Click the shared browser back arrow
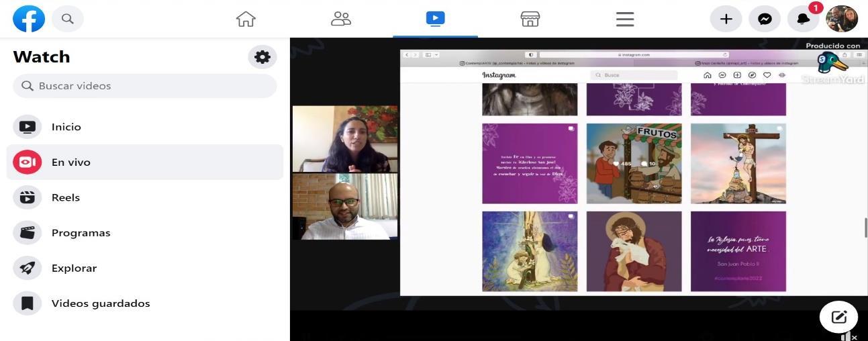 pyautogui.click(x=407, y=54)
